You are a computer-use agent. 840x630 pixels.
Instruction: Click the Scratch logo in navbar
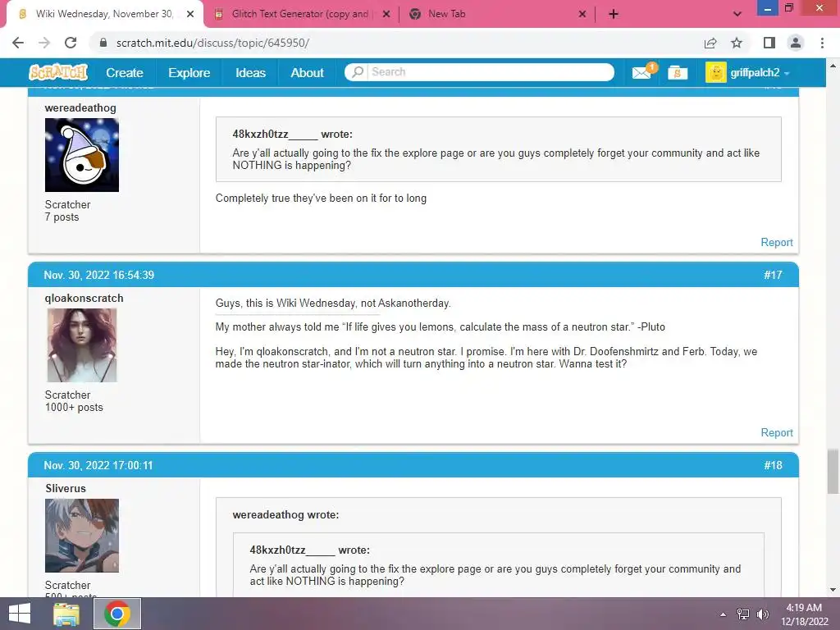(58, 72)
